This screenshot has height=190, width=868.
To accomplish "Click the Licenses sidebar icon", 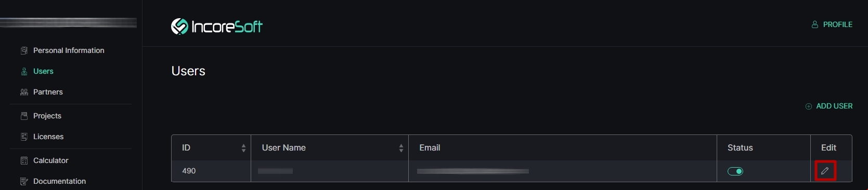I will point(24,137).
